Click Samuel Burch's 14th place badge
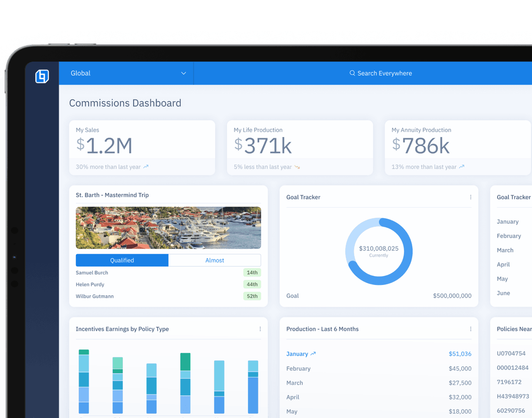The width and height of the screenshot is (532, 418). click(252, 272)
